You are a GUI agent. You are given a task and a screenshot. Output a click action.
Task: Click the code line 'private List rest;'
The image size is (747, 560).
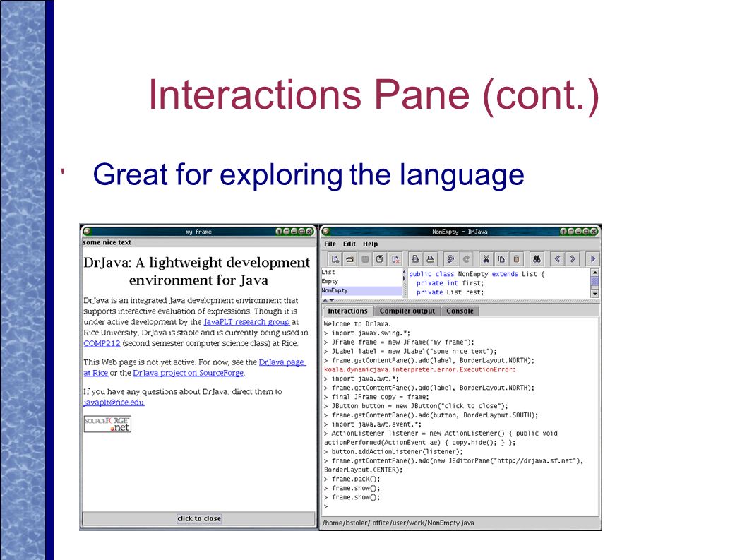pos(450,292)
